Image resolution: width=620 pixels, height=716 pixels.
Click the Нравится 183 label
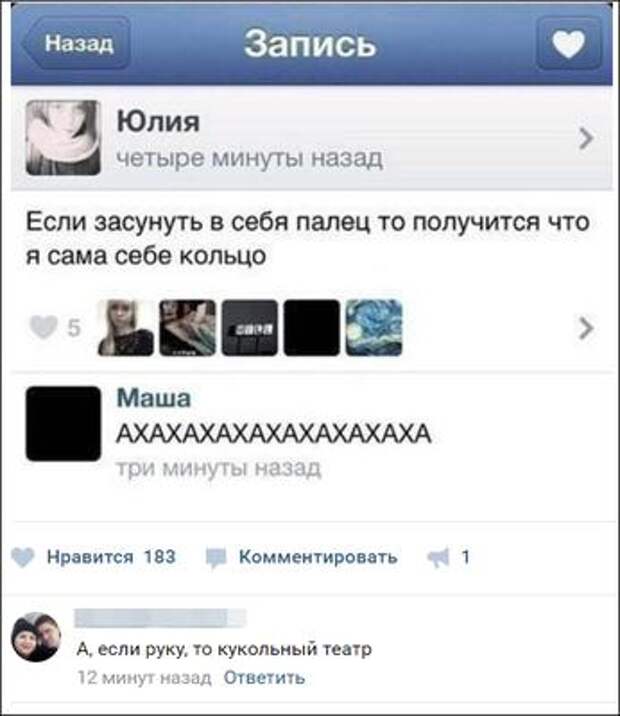[111, 557]
